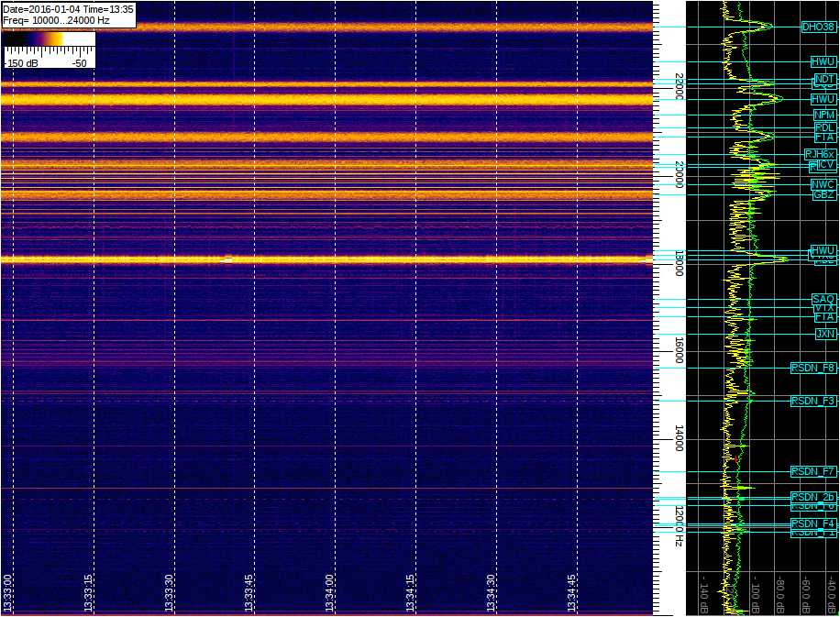Select the NDT station marker label
The height and width of the screenshot is (617, 840).
[x=824, y=79]
